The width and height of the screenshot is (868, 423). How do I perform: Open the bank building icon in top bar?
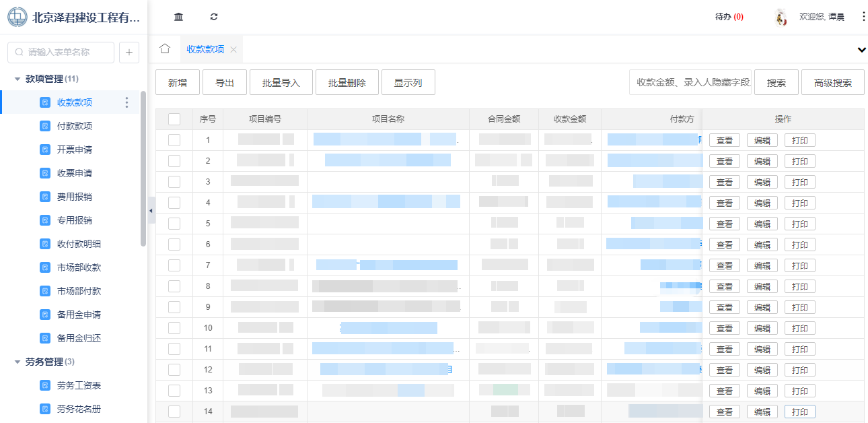[178, 17]
